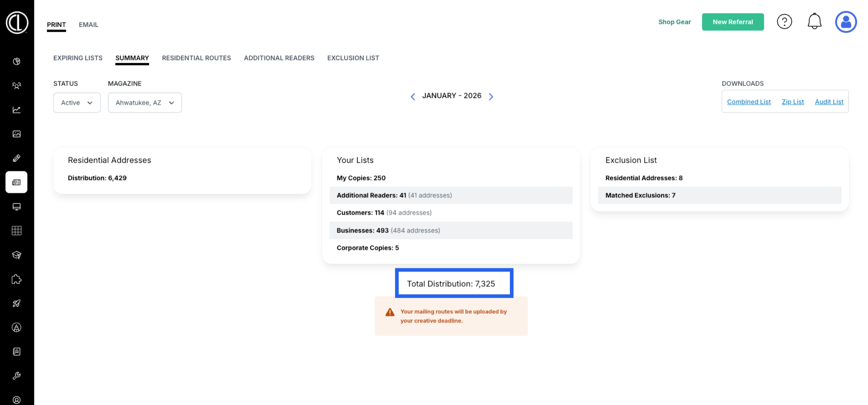Click the New Referral button
The image size is (868, 405).
[x=732, y=22]
